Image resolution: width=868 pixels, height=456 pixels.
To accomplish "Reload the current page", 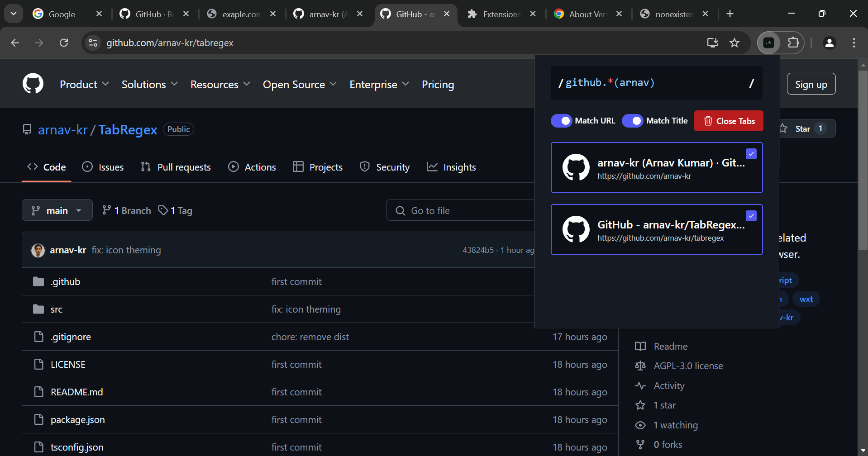I will (x=64, y=43).
